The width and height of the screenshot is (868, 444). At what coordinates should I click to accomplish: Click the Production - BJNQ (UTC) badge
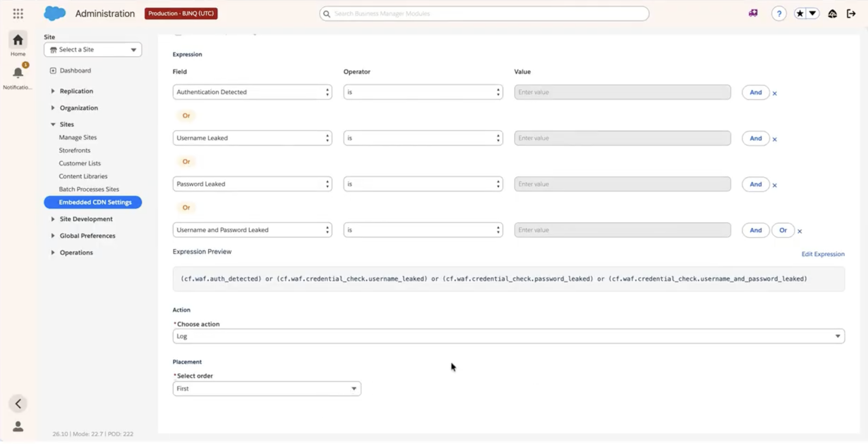(x=181, y=13)
